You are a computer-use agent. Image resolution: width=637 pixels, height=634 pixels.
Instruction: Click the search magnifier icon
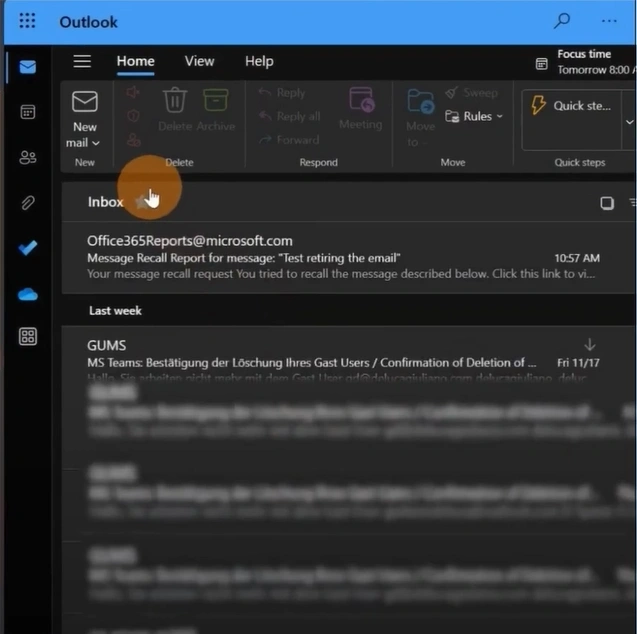pos(562,21)
